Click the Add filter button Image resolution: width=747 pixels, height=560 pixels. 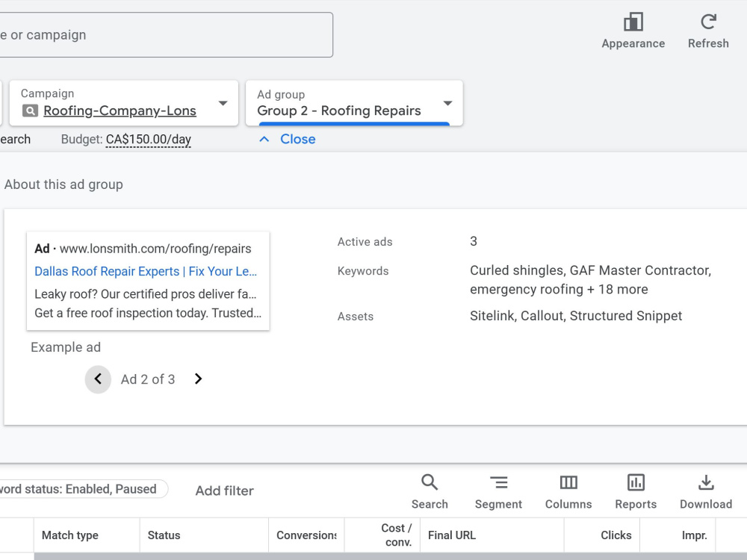tap(224, 491)
